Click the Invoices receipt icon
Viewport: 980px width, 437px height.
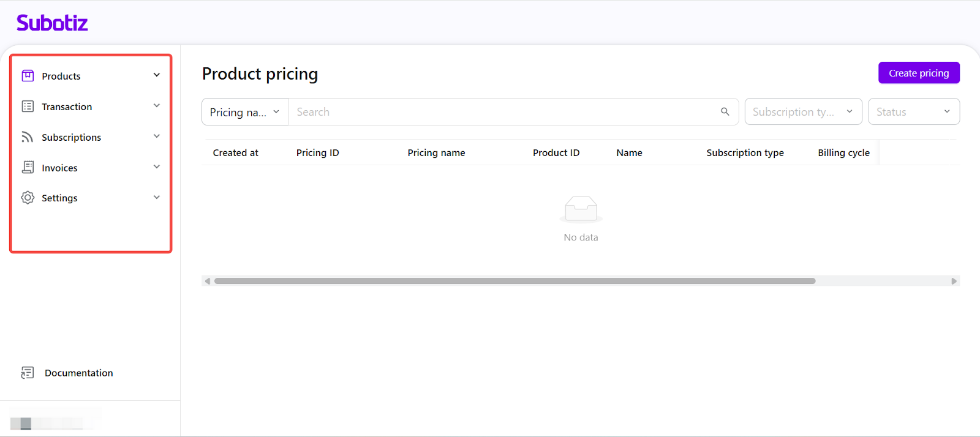coord(28,167)
